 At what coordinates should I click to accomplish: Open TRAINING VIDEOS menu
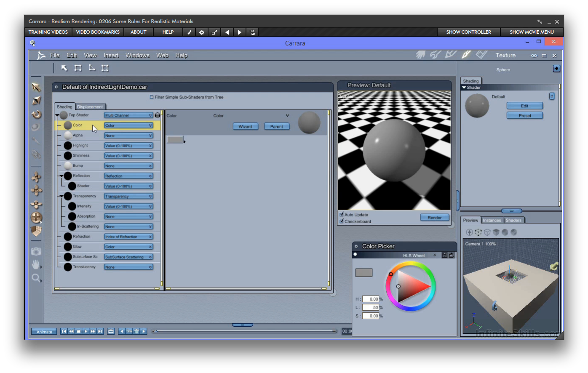pyautogui.click(x=48, y=32)
